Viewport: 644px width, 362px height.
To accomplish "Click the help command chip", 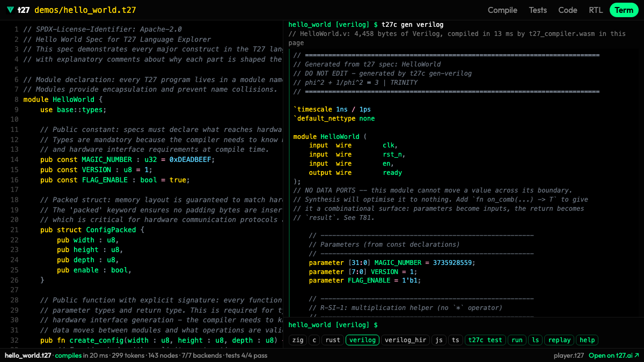I will click(x=587, y=340).
